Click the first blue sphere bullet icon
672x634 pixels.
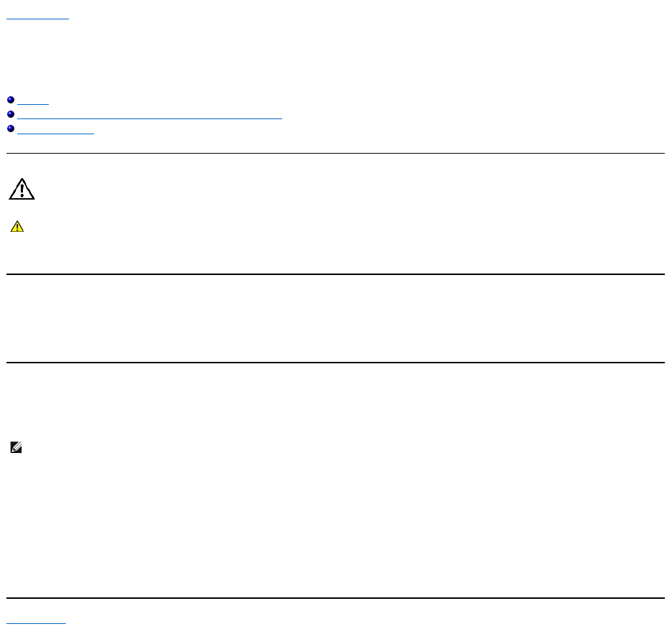[x=11, y=100]
